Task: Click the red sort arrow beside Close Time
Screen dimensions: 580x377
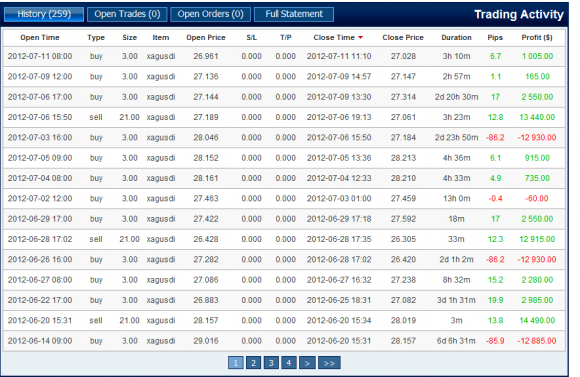Action: click(x=361, y=38)
